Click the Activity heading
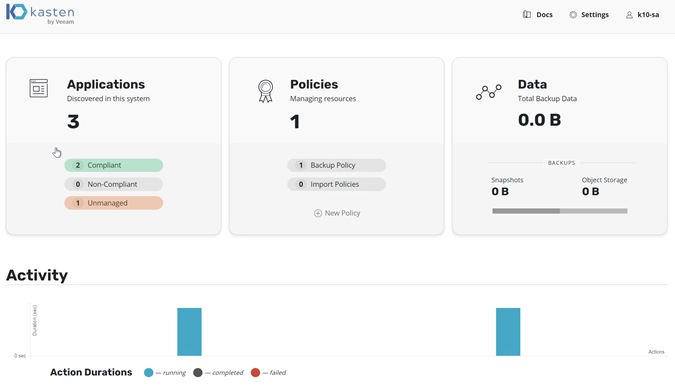This screenshot has height=391, width=675. 37,275
